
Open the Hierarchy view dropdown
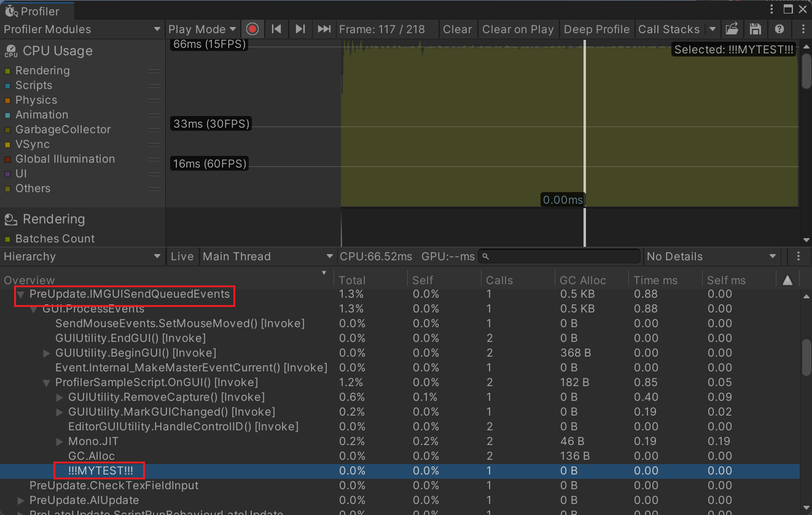tap(82, 257)
